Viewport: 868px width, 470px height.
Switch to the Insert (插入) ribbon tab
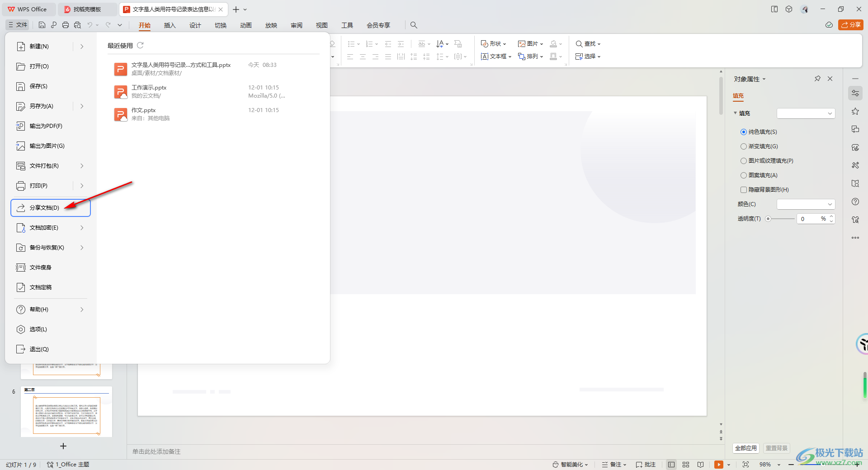pyautogui.click(x=170, y=25)
